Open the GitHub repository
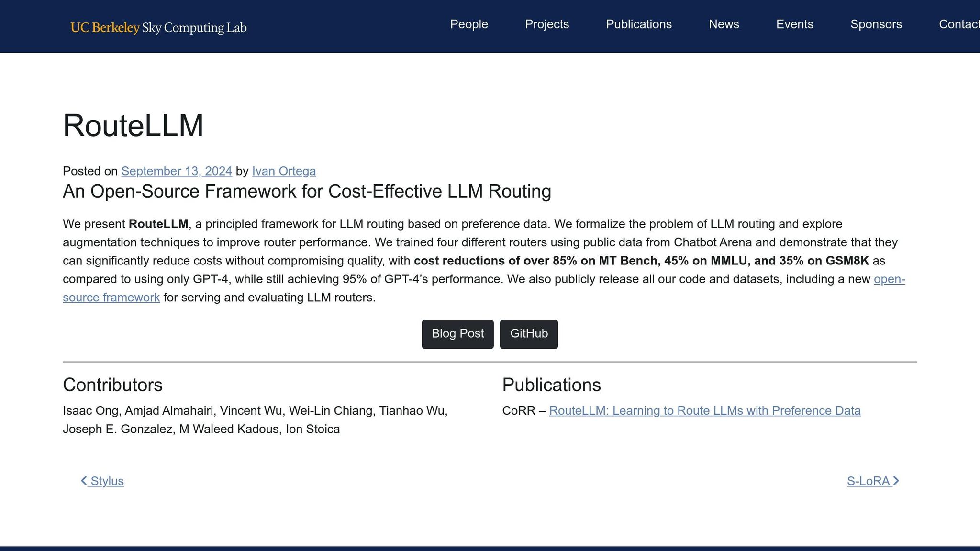This screenshot has height=551, width=980. tap(529, 334)
